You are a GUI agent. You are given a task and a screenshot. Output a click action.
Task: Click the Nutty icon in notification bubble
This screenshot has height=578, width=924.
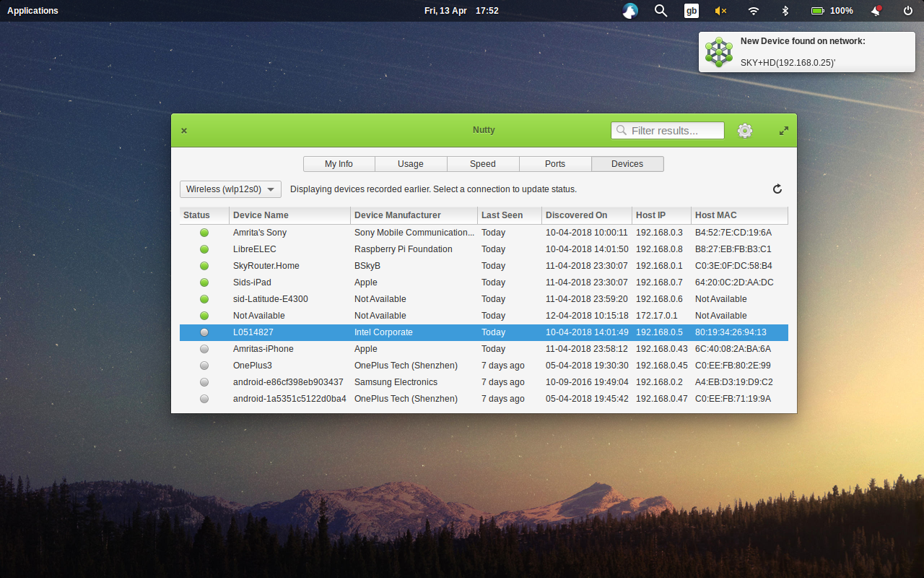[x=719, y=52]
